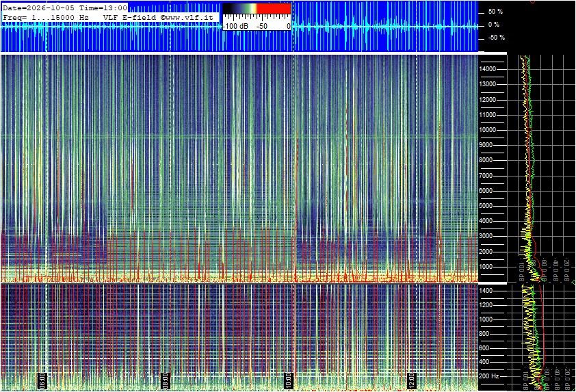Click -40.0 dB label of low-band spectrum graph
The height and width of the screenshot is (392, 576).
tap(558, 378)
